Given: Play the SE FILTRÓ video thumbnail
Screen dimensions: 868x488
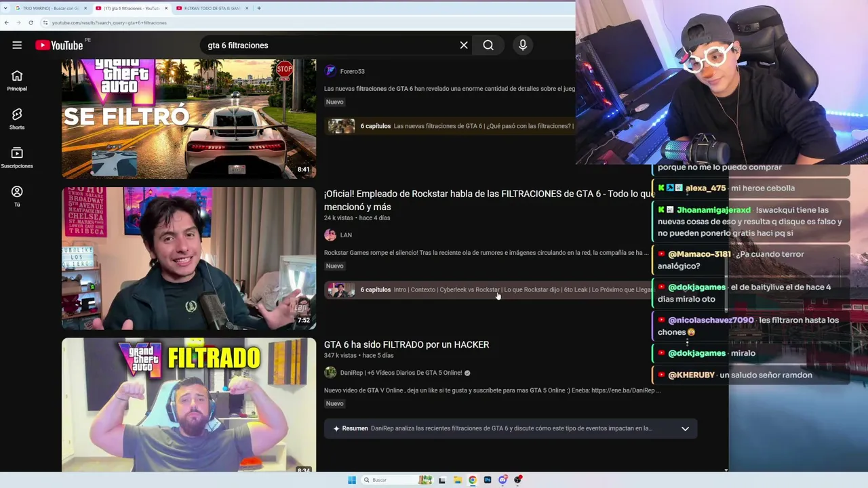Looking at the screenshot, I should click(189, 119).
